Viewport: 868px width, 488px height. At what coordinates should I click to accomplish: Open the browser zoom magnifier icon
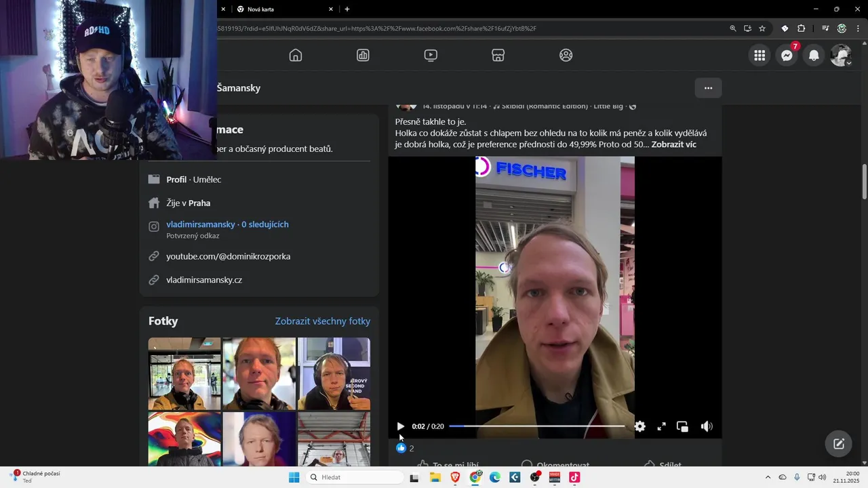[x=733, y=28]
